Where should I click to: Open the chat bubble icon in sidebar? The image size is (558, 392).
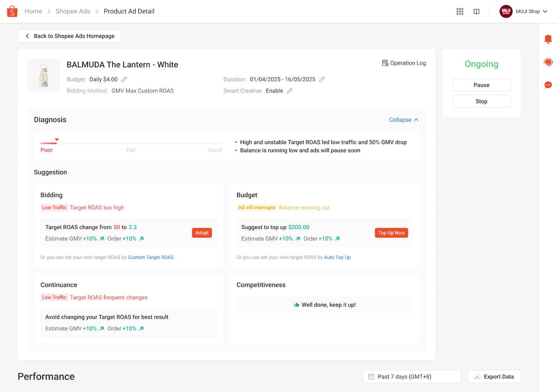pos(548,85)
